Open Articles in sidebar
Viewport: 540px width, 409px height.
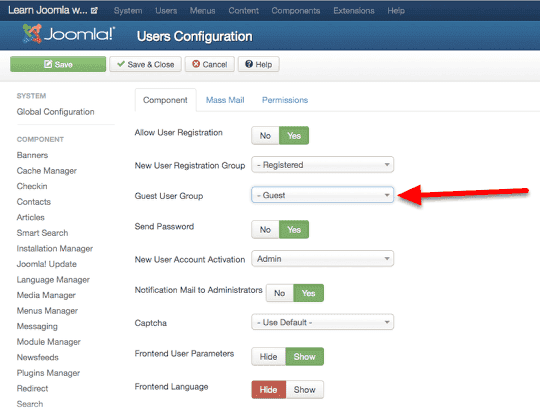pyautogui.click(x=31, y=217)
